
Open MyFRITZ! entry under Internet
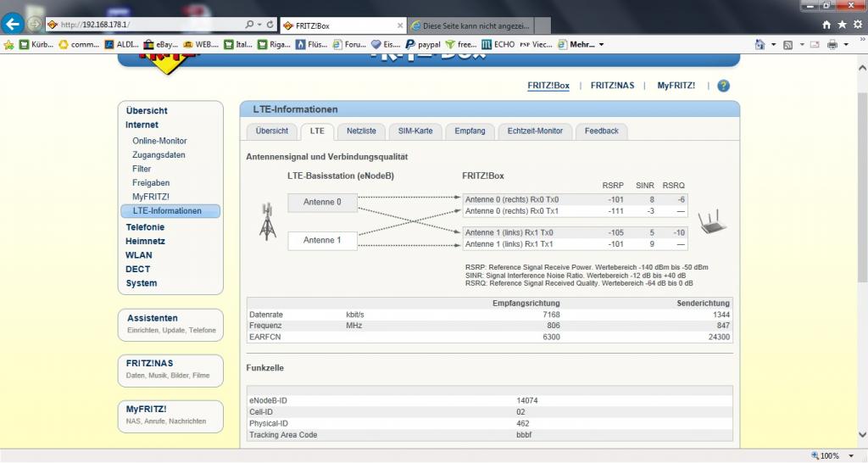click(151, 197)
